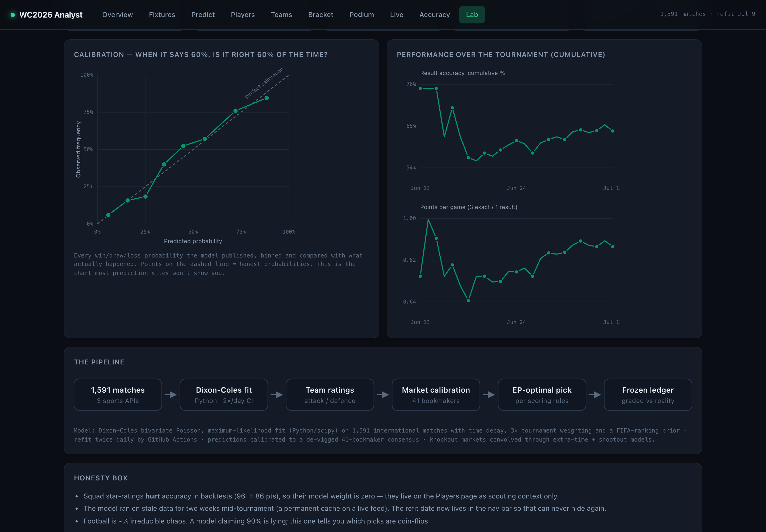
Task: Click the 'Predicted probability' axis label
Action: 193,241
